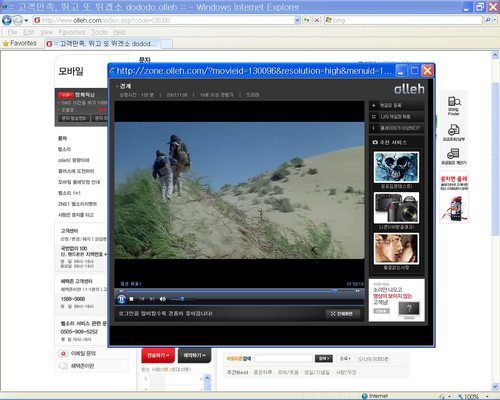The height and width of the screenshot is (400, 500).
Task: Open the search provider dropdown arrow
Action: [x=494, y=20]
